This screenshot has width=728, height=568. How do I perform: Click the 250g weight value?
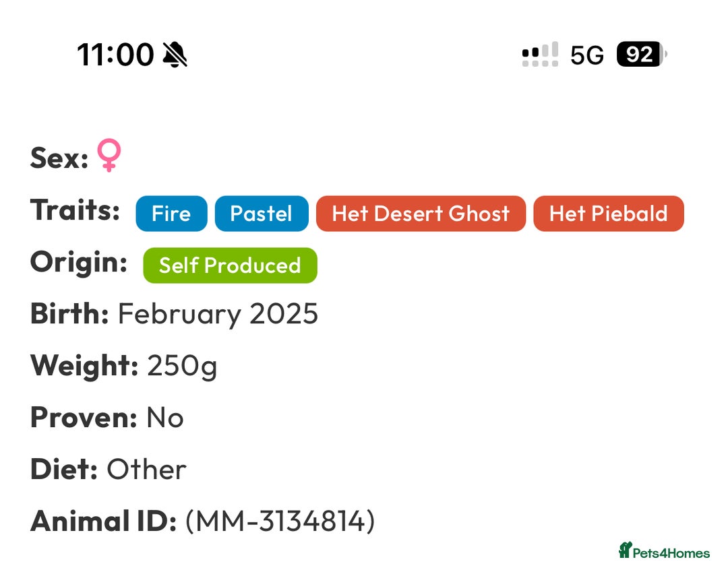(182, 366)
